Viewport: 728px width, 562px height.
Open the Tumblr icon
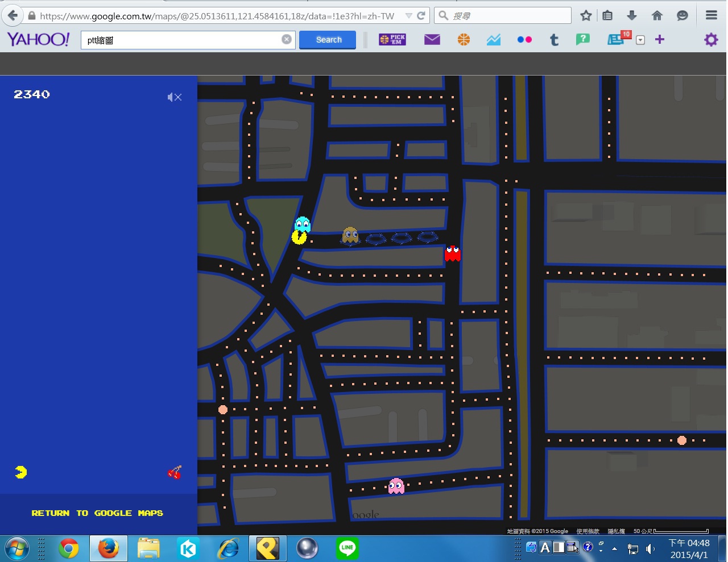pos(554,39)
